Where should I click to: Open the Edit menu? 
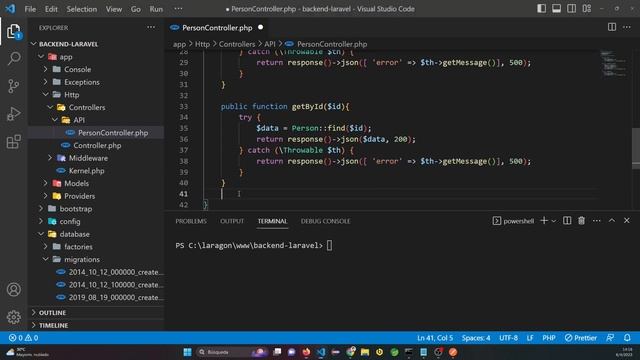pos(51,9)
